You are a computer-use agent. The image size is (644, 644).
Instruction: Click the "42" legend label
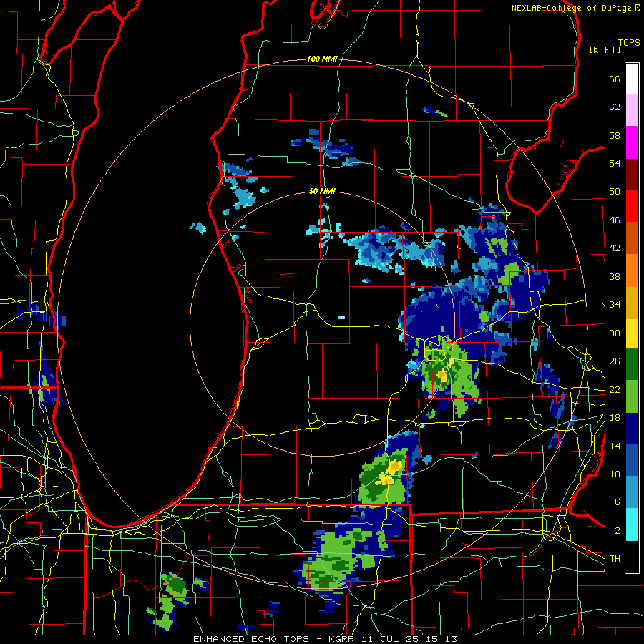[x=615, y=248]
